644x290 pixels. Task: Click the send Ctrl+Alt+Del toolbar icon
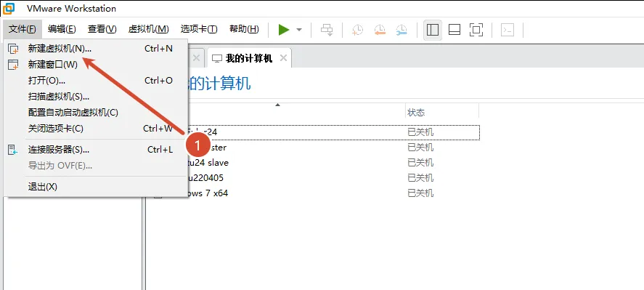coord(327,30)
